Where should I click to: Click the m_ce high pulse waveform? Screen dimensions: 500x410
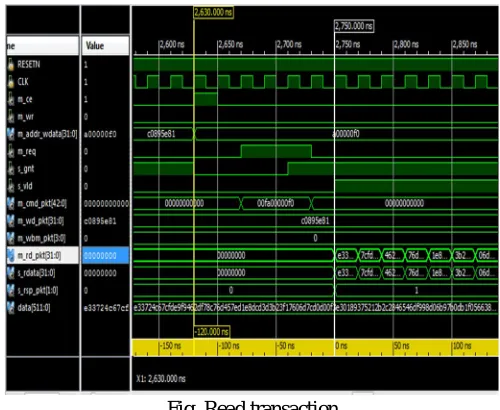206,99
